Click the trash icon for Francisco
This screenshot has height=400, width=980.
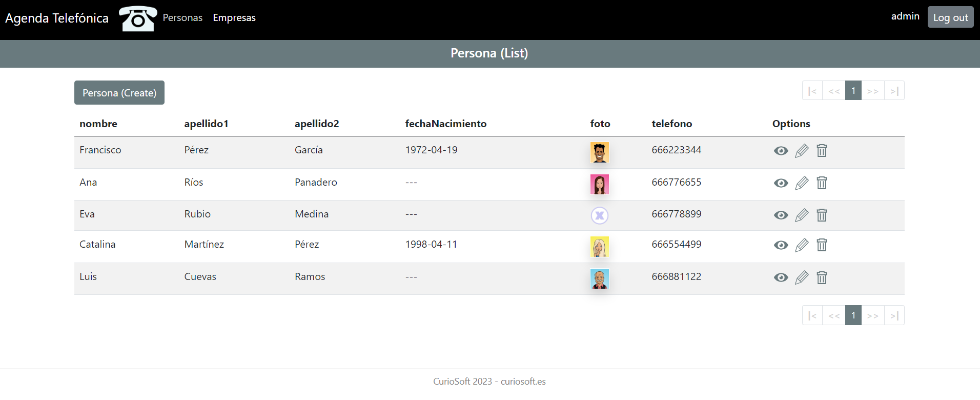pos(822,151)
